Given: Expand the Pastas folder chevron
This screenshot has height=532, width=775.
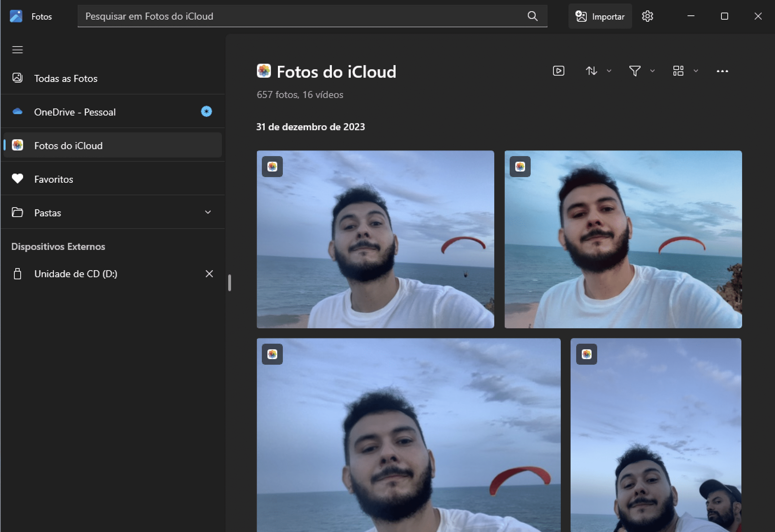Looking at the screenshot, I should point(208,212).
